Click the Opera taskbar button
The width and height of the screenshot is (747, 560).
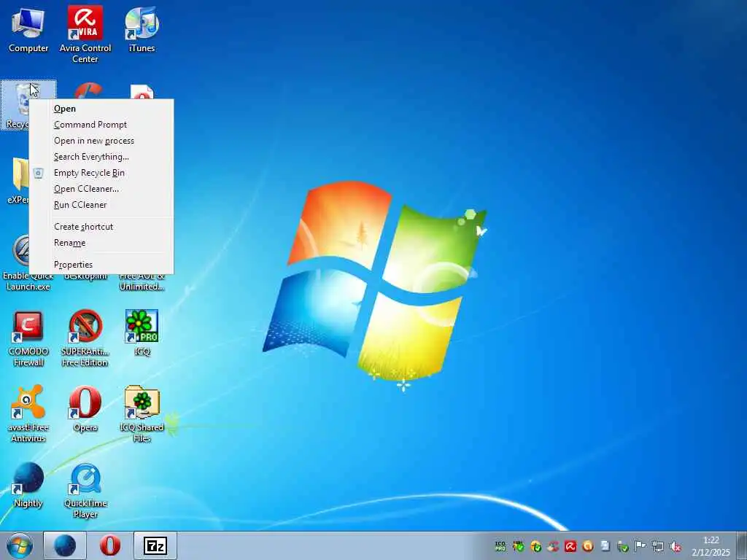(x=110, y=545)
